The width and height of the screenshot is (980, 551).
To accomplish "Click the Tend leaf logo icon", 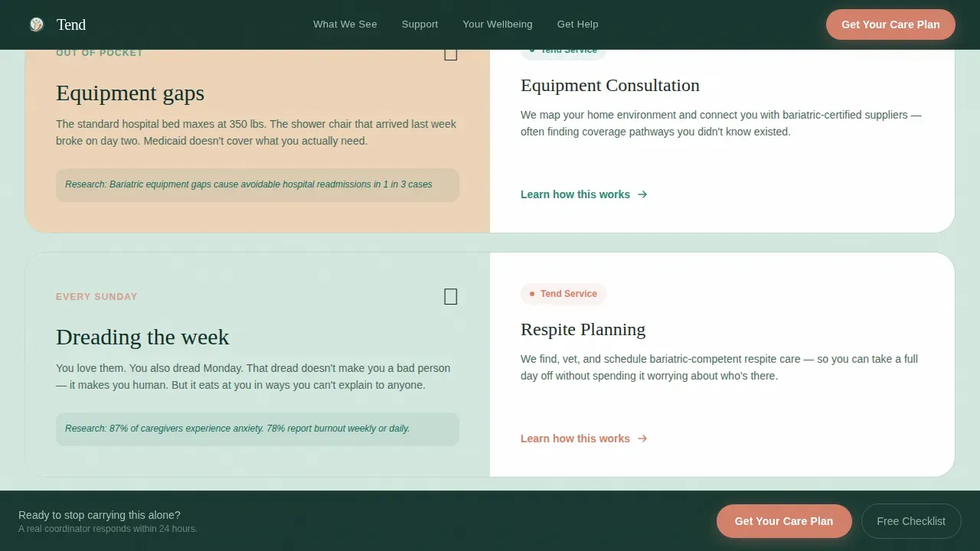I will tap(37, 24).
